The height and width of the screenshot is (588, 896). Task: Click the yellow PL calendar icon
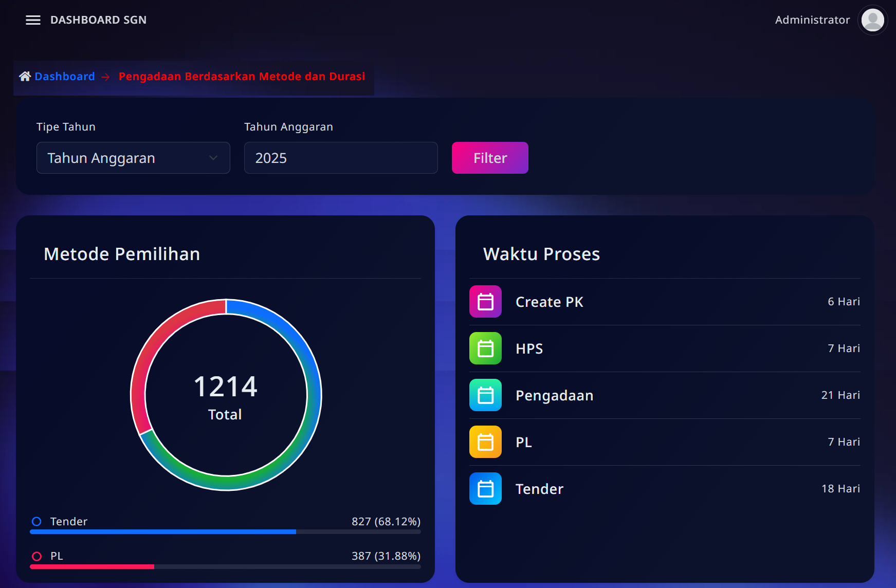[485, 442]
